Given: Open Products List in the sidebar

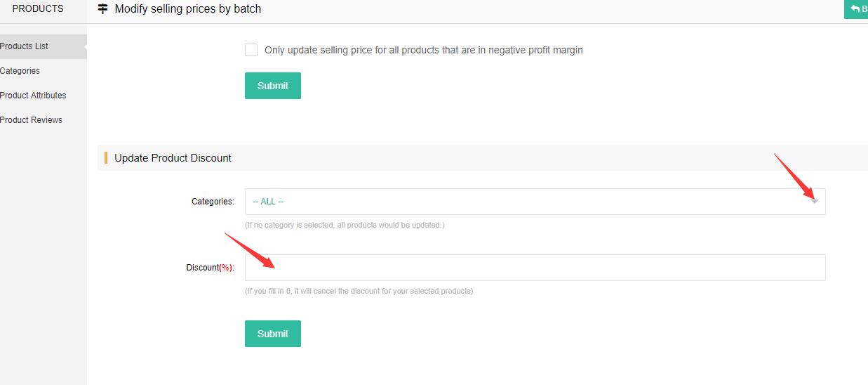Looking at the screenshot, I should (25, 46).
